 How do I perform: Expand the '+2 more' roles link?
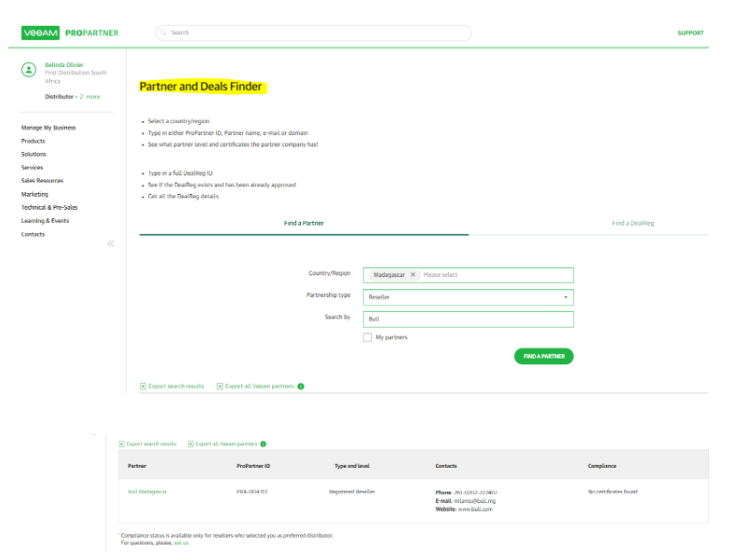pos(89,97)
